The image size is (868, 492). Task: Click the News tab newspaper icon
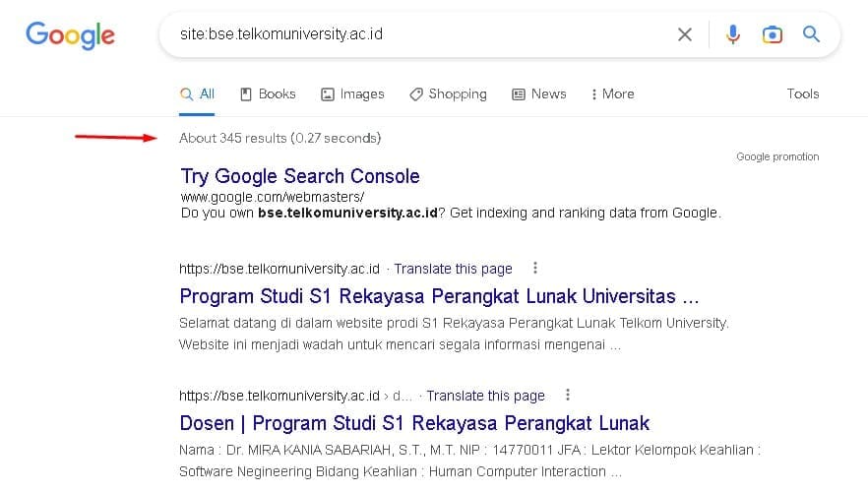click(x=518, y=94)
